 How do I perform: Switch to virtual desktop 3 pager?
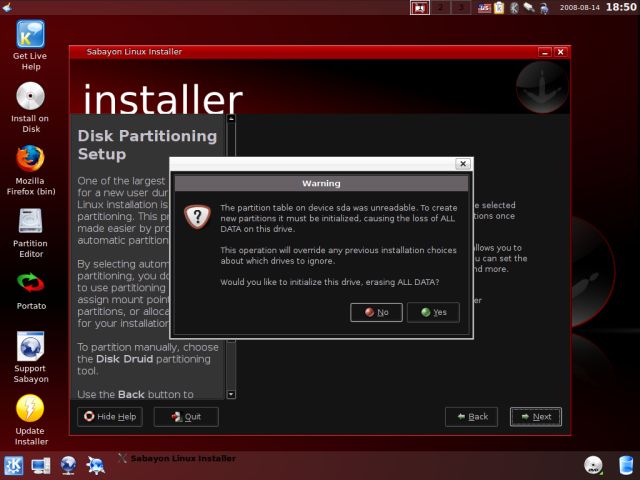(460, 7)
